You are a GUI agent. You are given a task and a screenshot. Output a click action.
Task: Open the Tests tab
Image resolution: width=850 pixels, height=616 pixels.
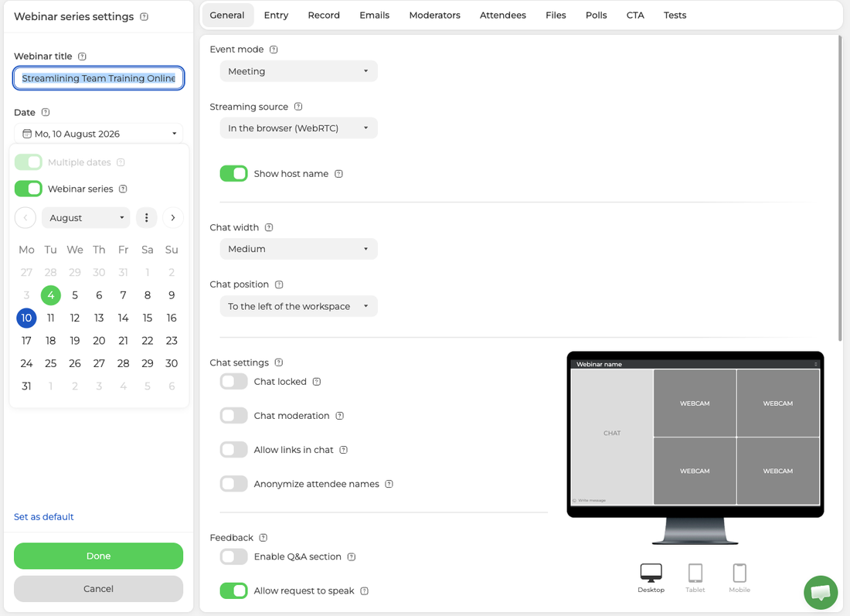point(675,15)
